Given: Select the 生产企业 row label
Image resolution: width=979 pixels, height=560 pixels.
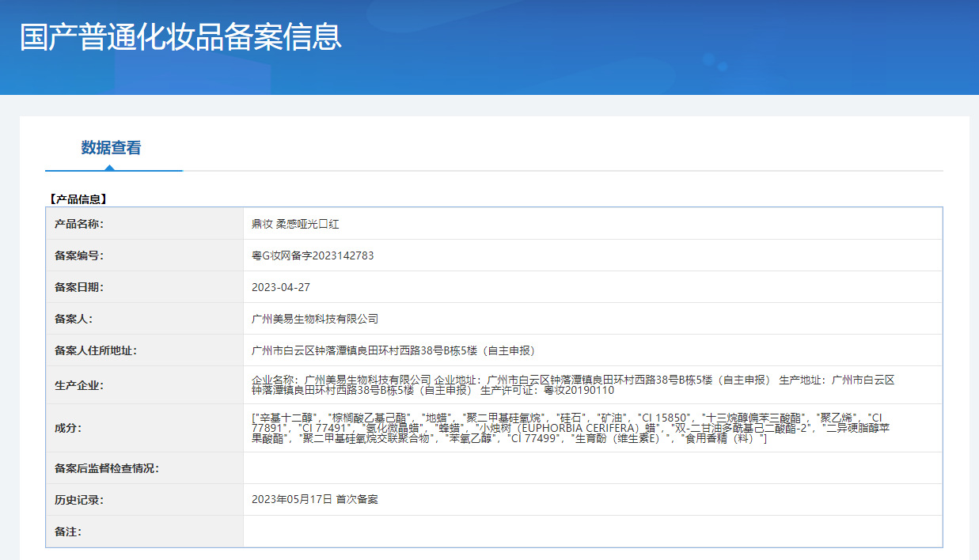Looking at the screenshot, I should point(79,385).
